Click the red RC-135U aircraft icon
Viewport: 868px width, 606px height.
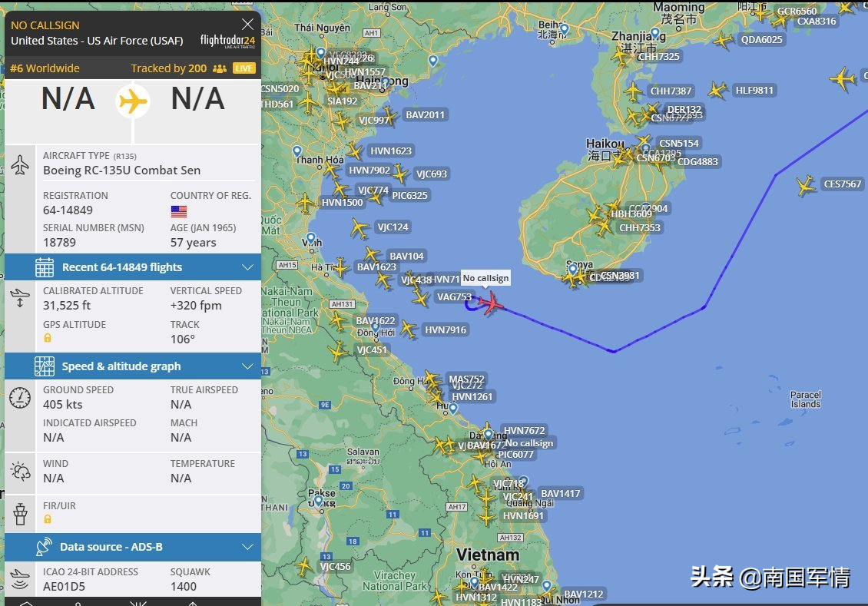tap(490, 303)
